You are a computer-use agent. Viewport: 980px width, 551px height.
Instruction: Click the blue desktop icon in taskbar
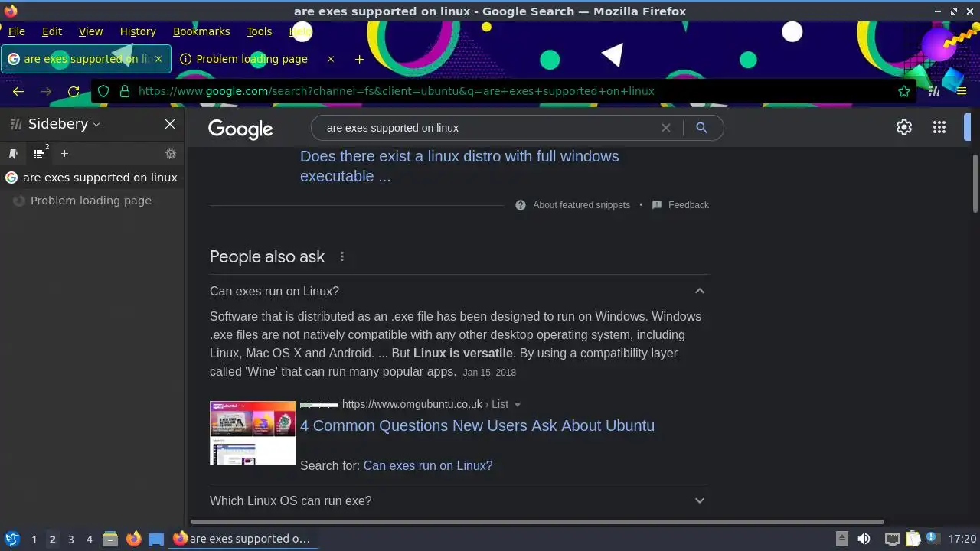[x=156, y=539]
